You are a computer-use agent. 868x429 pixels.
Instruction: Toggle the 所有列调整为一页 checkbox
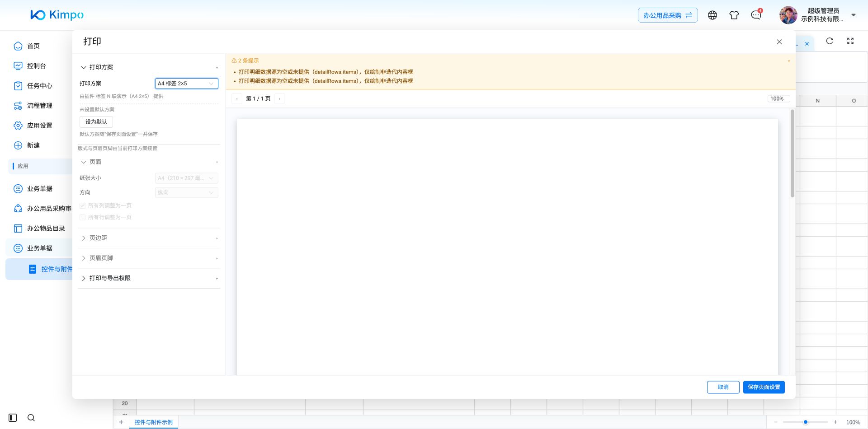[83, 205]
